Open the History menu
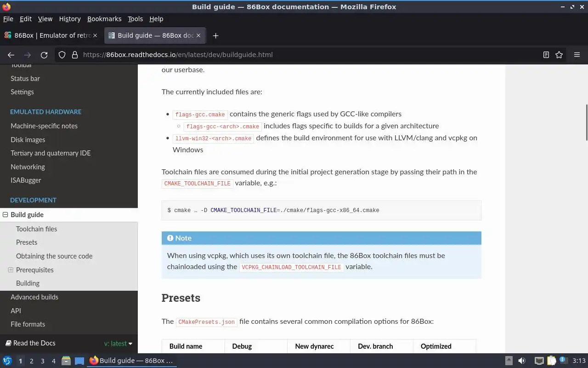 [70, 19]
